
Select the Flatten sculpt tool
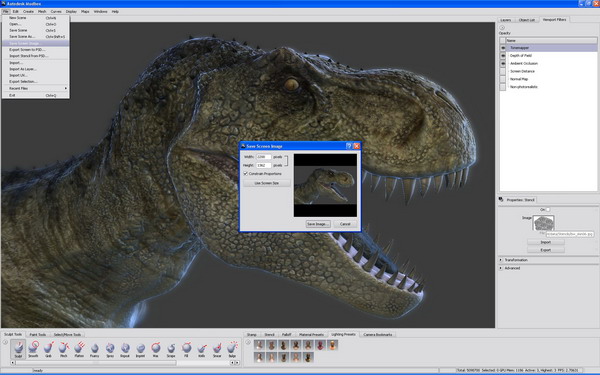click(79, 349)
